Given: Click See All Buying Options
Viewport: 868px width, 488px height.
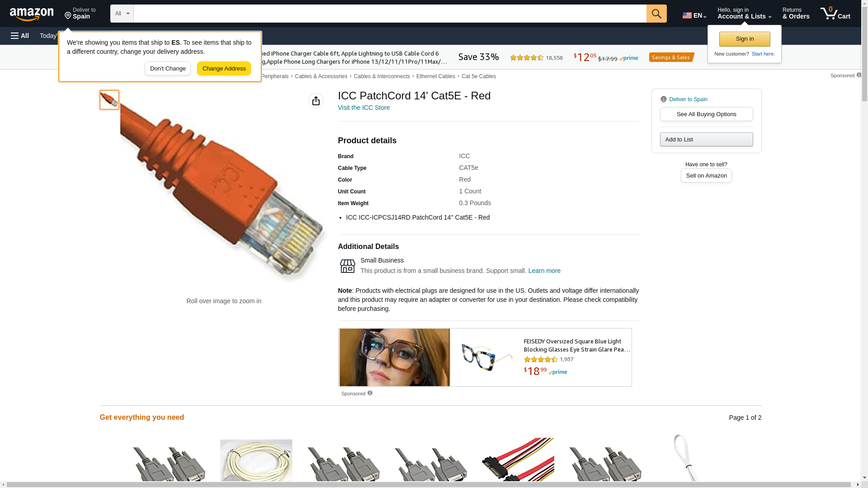Looking at the screenshot, I should (x=706, y=114).
